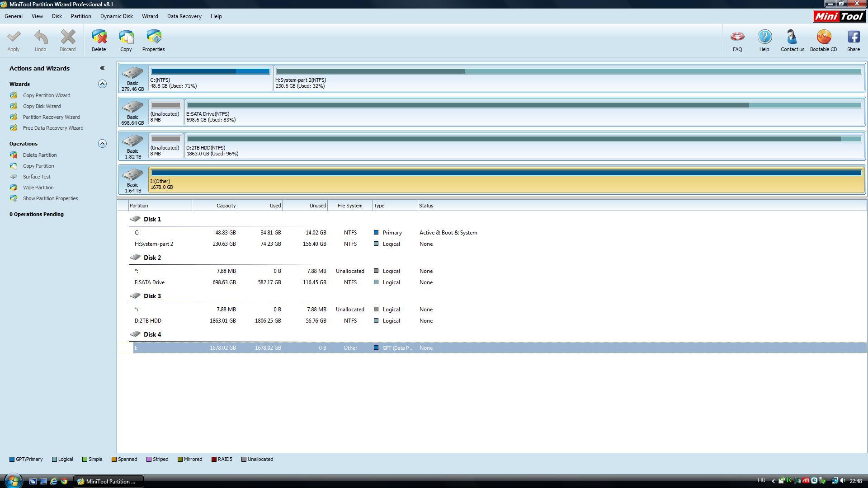Open the FAQ lifebuoy icon
This screenshot has width=868, height=488.
click(x=737, y=37)
